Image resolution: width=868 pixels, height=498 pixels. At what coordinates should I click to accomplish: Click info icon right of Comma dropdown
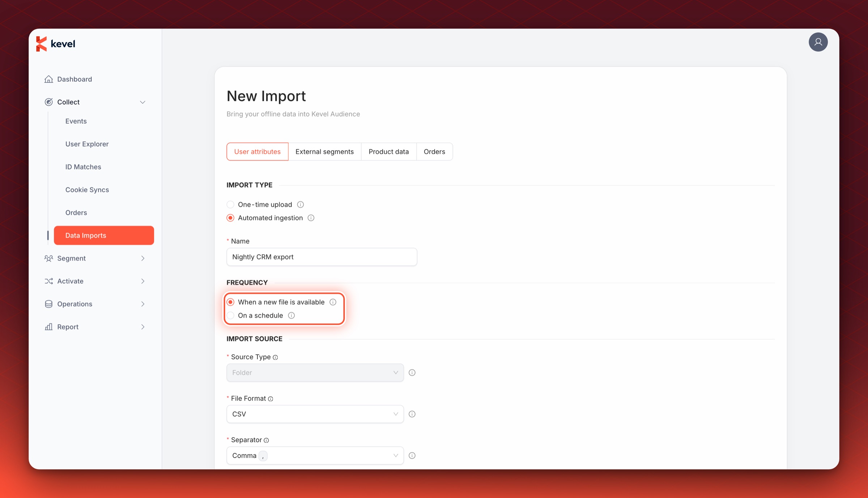coord(412,456)
